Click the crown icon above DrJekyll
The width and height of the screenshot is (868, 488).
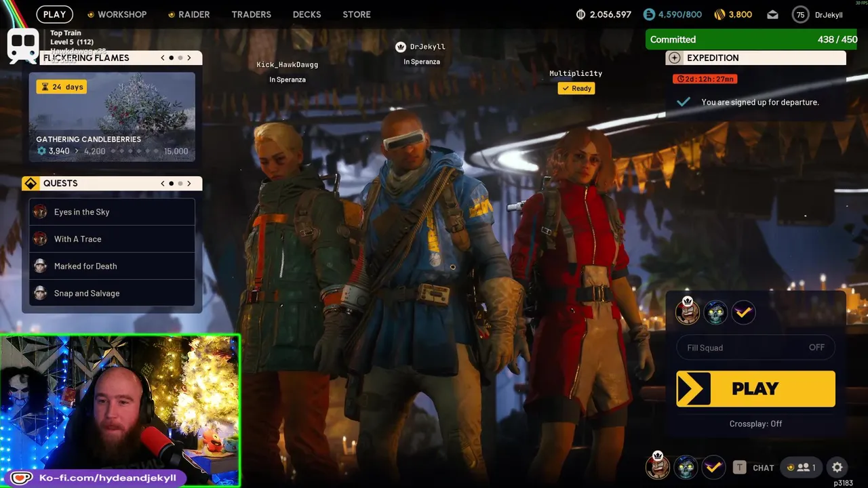401,47
